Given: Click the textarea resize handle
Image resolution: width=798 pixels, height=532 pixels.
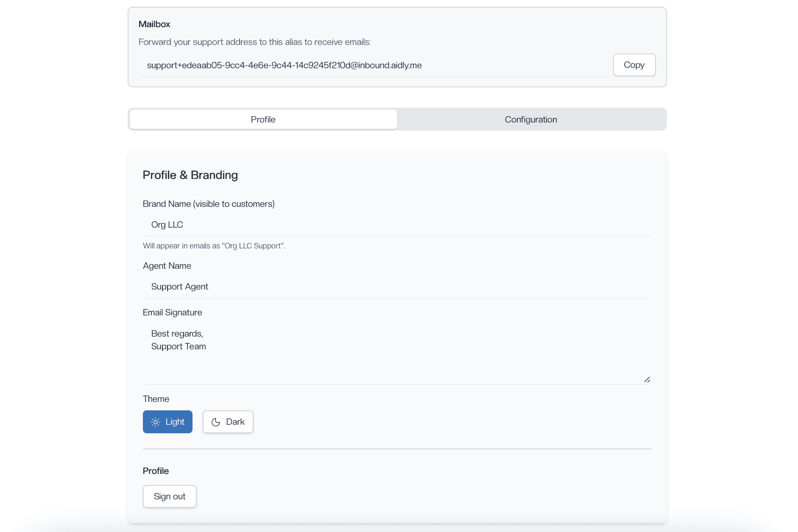Looking at the screenshot, I should pos(647,380).
